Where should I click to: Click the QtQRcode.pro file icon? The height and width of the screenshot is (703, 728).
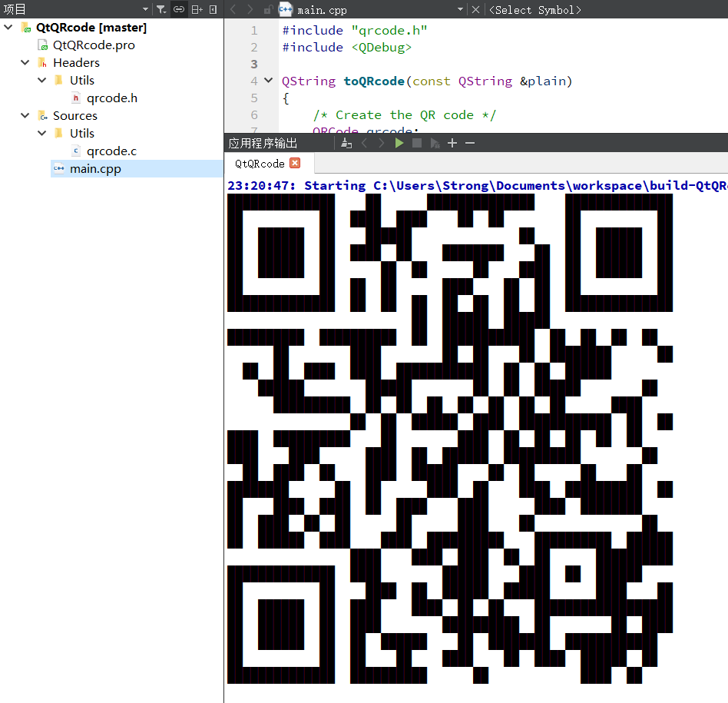(43, 45)
